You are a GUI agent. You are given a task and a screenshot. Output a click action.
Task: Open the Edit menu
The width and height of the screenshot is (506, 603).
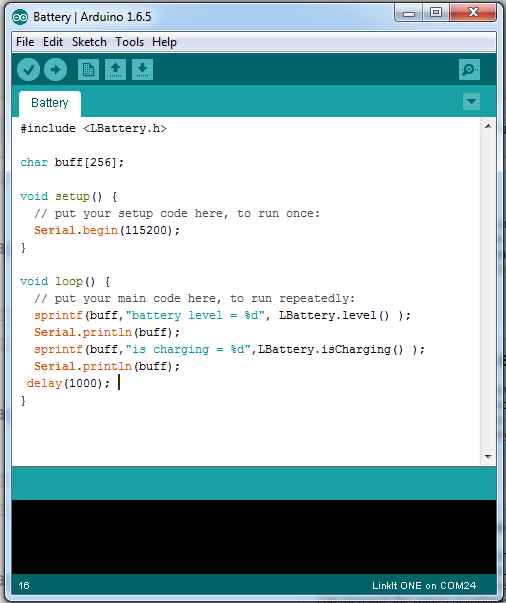[53, 42]
